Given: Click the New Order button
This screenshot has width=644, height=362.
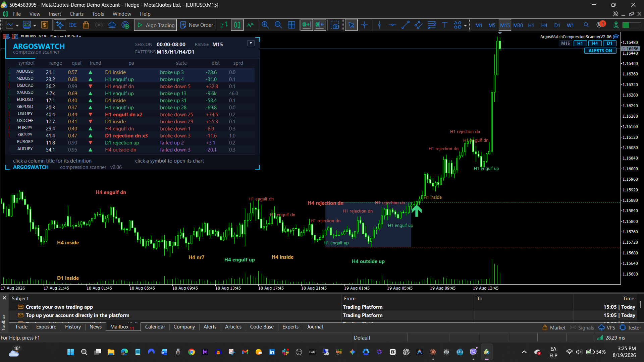Looking at the screenshot, I should pyautogui.click(x=197, y=25).
